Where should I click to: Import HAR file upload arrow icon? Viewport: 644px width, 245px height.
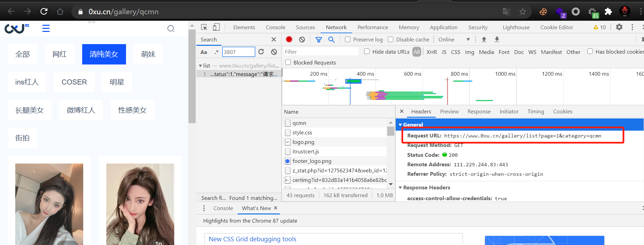pyautogui.click(x=484, y=39)
